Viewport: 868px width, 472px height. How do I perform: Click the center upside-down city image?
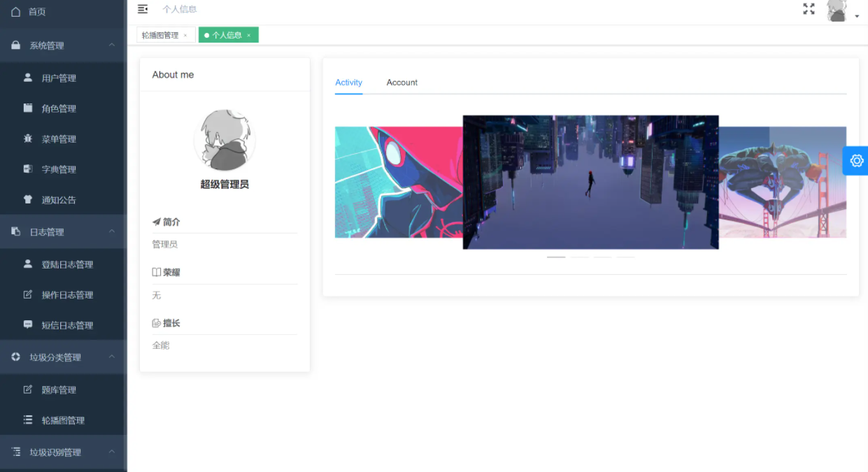(591, 182)
